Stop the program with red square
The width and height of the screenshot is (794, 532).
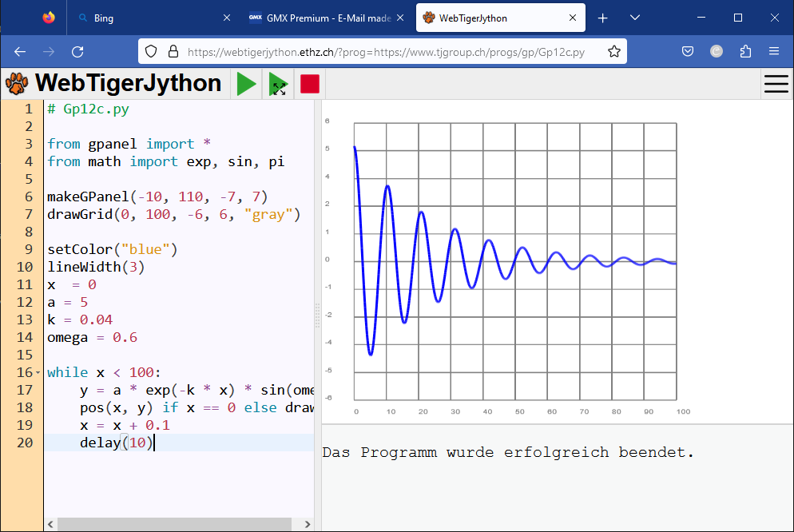pyautogui.click(x=309, y=84)
